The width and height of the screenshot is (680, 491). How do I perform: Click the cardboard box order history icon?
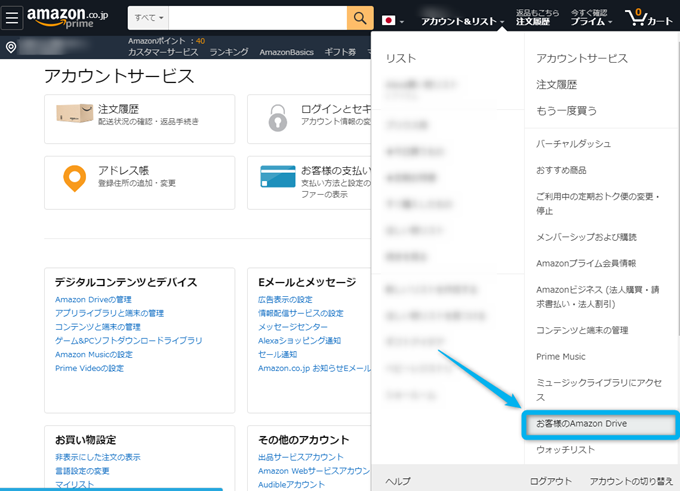pyautogui.click(x=75, y=113)
